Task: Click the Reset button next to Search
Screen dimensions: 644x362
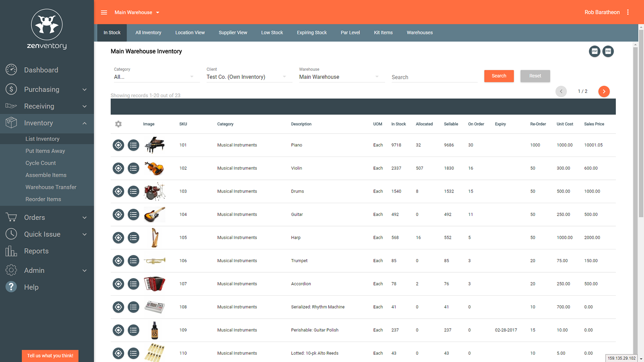Action: [x=535, y=76]
